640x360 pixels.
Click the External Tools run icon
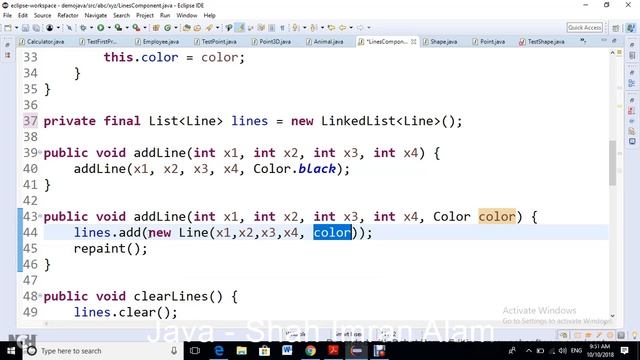pyautogui.click(x=136, y=28)
